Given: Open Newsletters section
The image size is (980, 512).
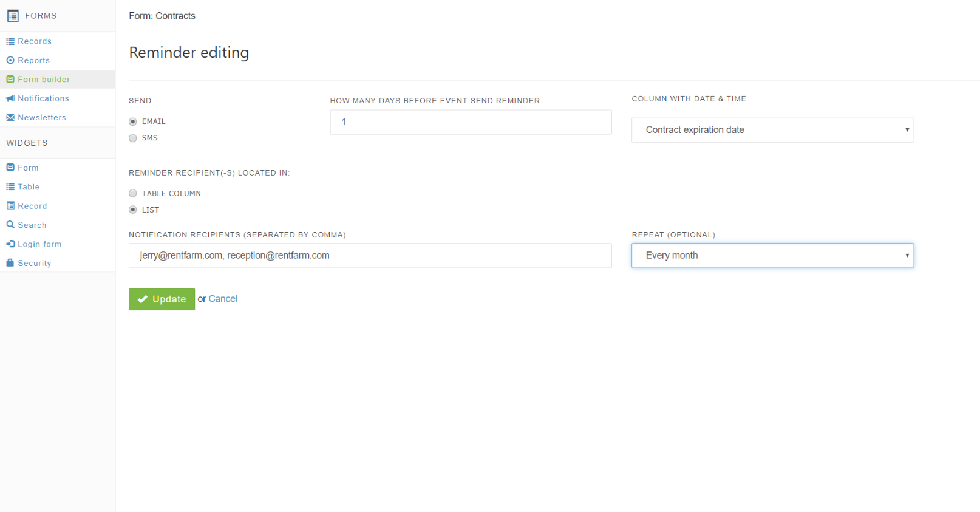Looking at the screenshot, I should [42, 118].
